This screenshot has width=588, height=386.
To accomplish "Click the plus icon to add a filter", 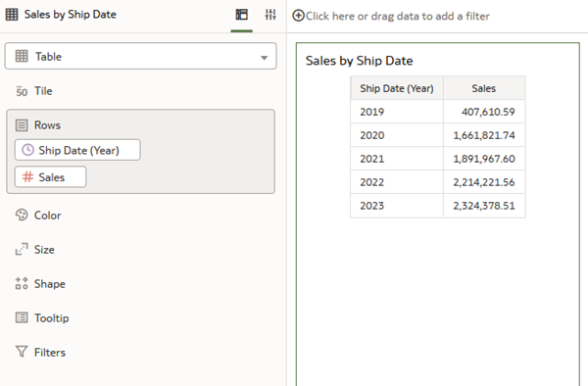I will pyautogui.click(x=298, y=16).
